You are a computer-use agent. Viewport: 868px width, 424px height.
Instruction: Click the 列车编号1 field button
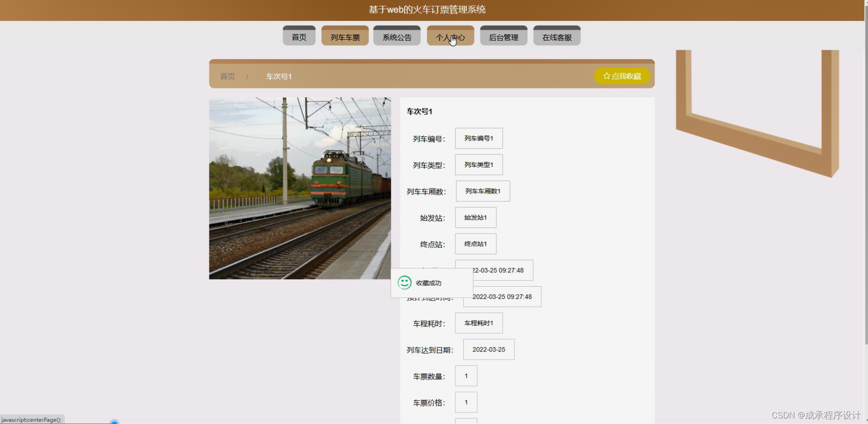click(x=479, y=138)
